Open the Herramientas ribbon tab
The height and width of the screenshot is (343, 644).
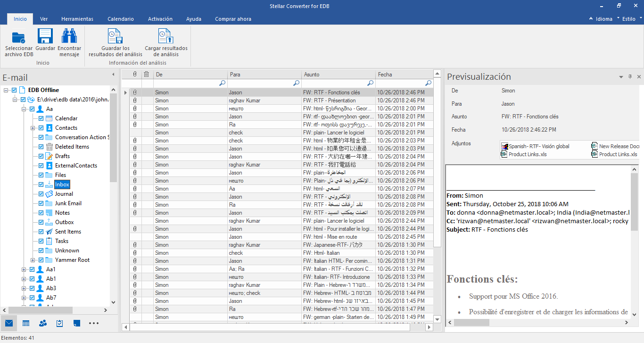[x=77, y=19]
